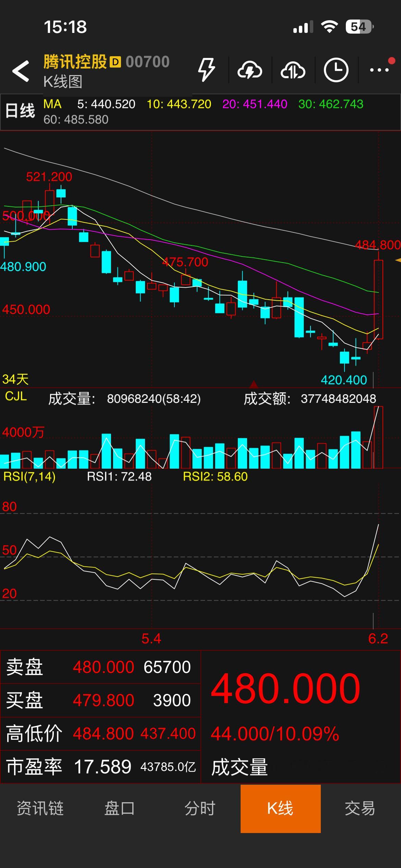Image resolution: width=401 pixels, height=868 pixels.
Task: Tap the MA 5: 440.520 value
Action: click(x=106, y=104)
